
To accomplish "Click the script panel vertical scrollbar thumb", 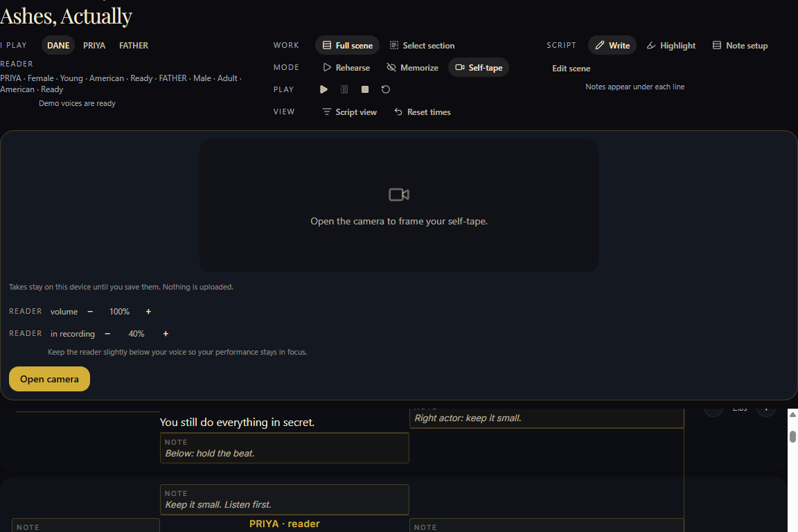I will [792, 437].
